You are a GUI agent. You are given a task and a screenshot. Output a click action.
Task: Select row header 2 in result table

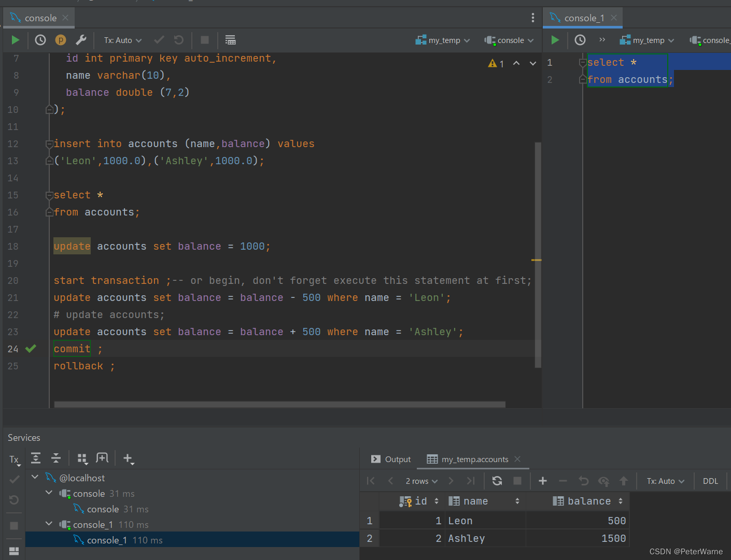pyautogui.click(x=370, y=538)
